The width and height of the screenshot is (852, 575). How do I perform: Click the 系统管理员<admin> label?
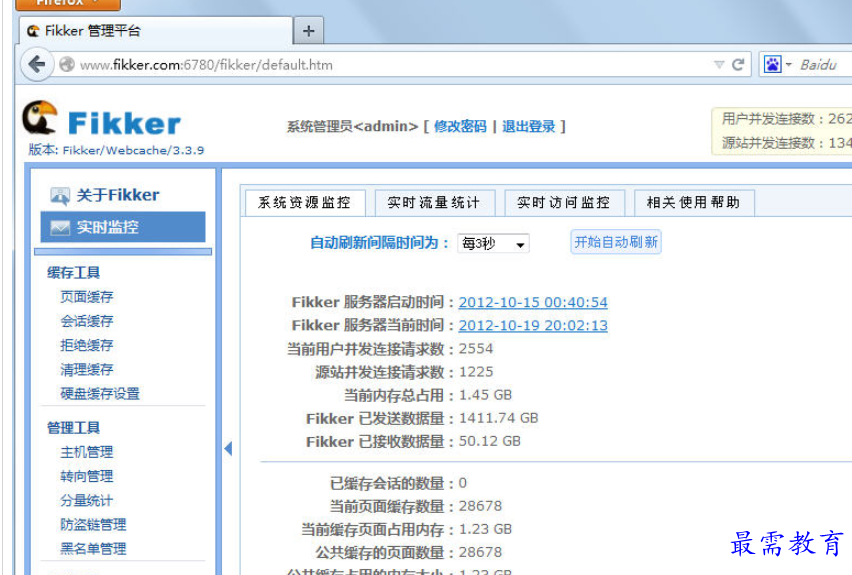click(x=353, y=127)
